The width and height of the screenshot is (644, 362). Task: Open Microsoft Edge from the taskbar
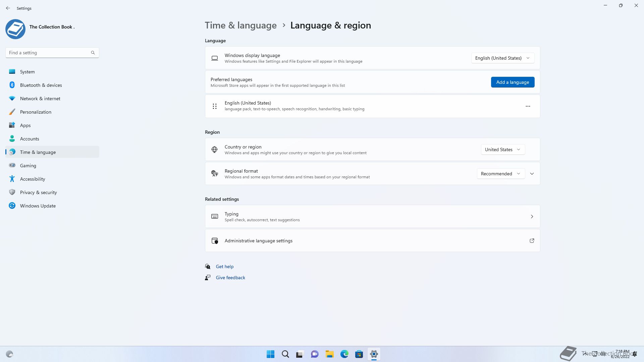(x=344, y=354)
